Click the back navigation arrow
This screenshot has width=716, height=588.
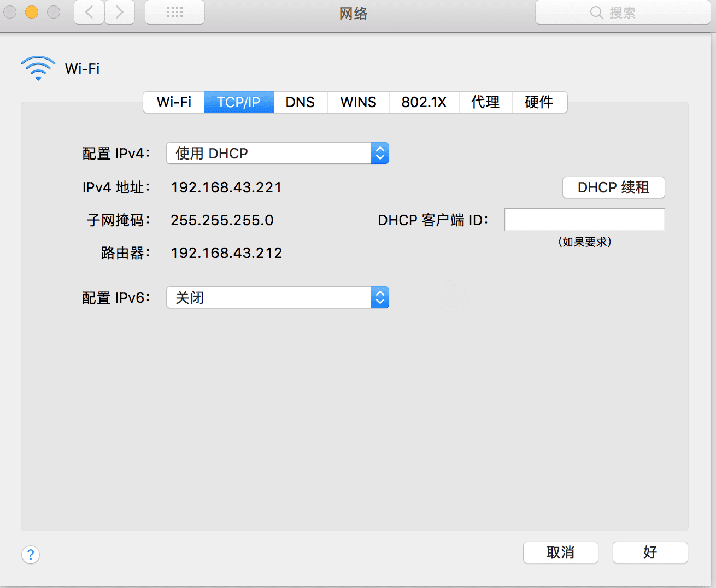coord(89,13)
